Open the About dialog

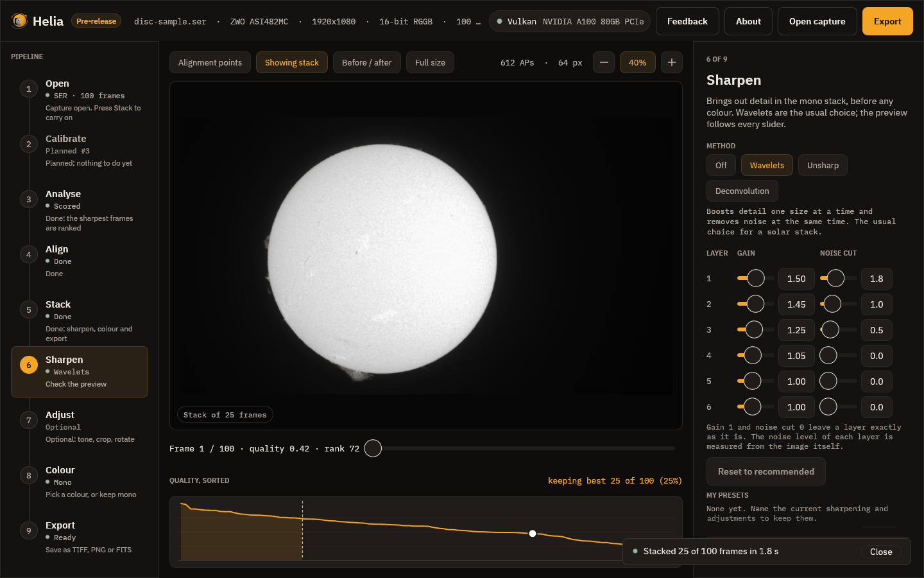click(748, 21)
